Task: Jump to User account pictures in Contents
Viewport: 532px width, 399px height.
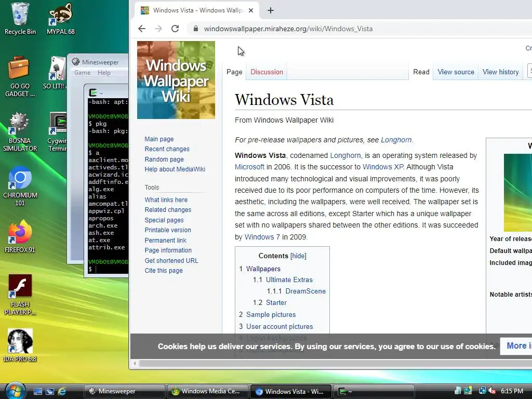Action: pos(280,326)
